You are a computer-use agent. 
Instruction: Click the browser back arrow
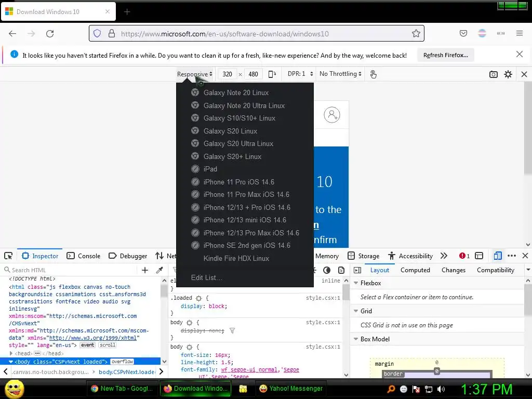12,33
